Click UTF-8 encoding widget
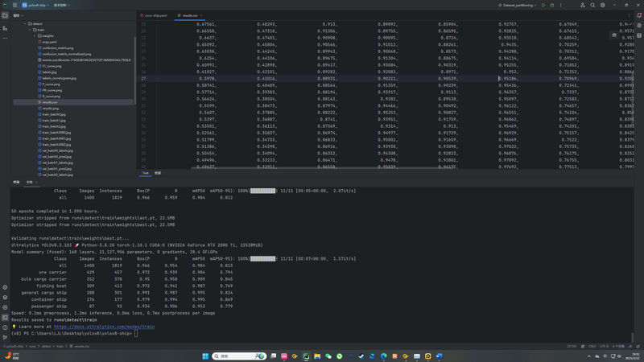The image size is (644, 362). pyautogui.click(x=605, y=347)
